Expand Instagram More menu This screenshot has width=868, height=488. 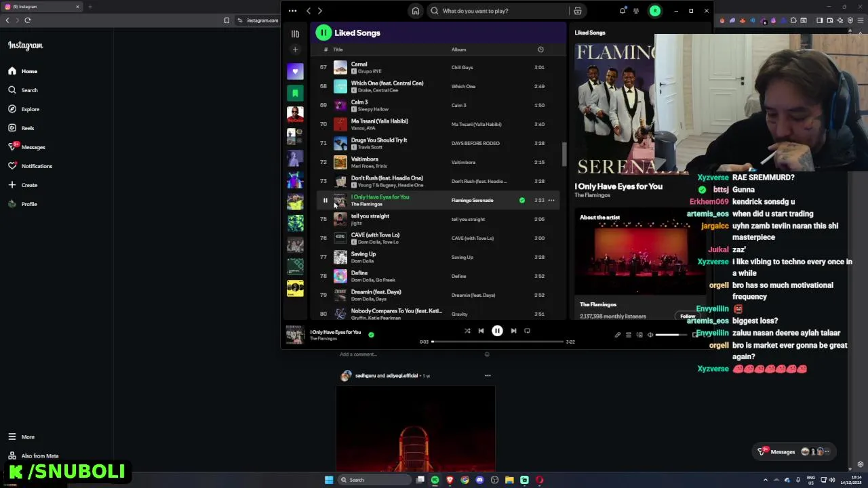(x=21, y=437)
